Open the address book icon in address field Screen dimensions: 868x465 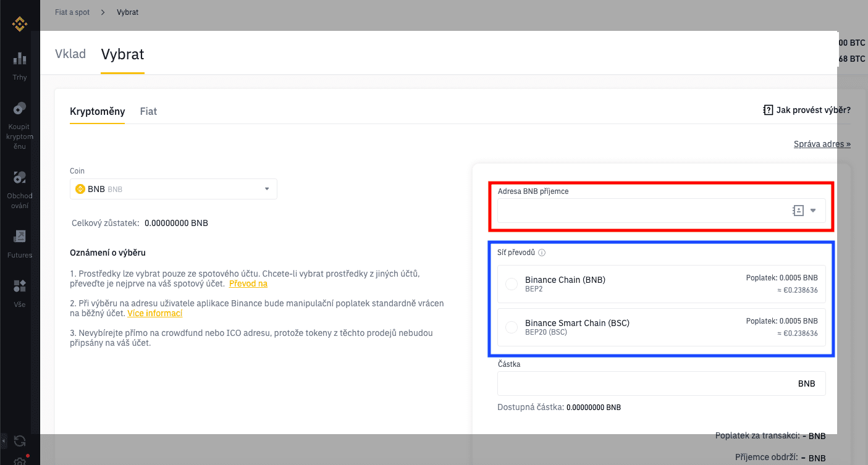[x=798, y=211]
